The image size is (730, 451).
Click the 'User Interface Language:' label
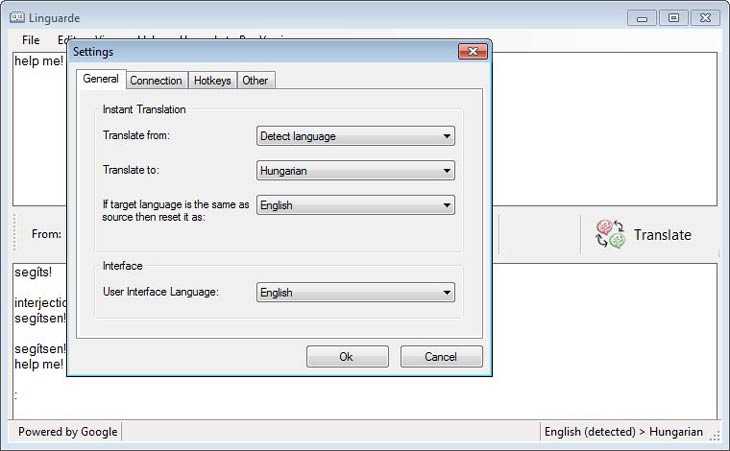click(x=161, y=292)
